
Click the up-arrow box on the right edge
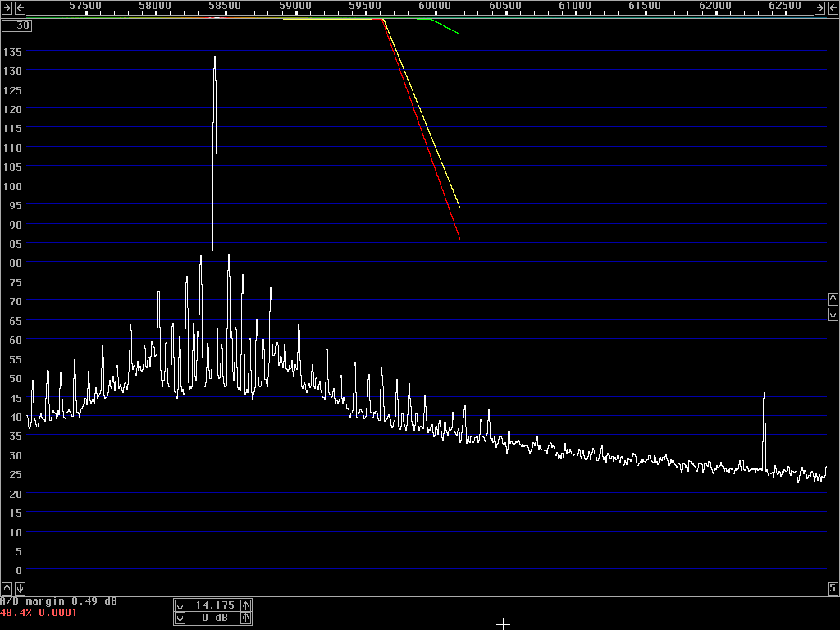[833, 299]
